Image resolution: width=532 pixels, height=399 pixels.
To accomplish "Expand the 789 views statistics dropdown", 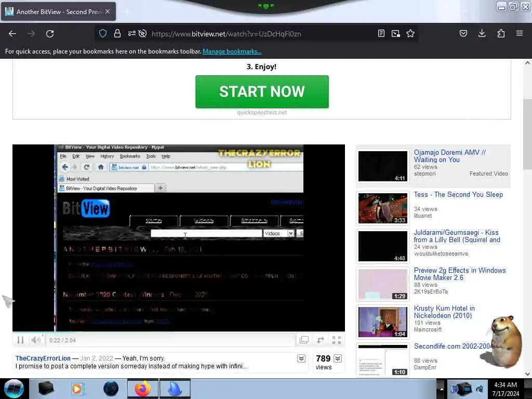I will pos(338,358).
